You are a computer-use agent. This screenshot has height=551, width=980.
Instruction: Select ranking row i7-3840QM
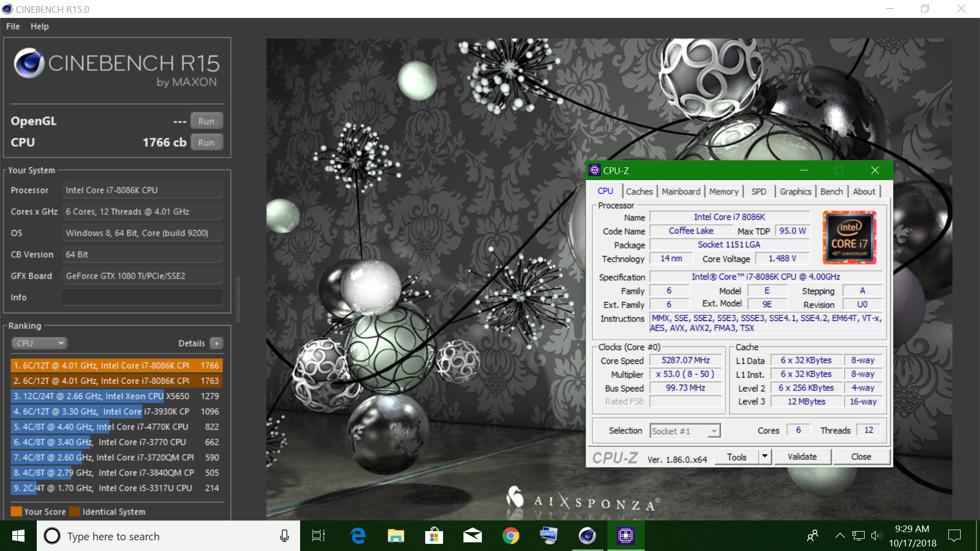pos(116,472)
